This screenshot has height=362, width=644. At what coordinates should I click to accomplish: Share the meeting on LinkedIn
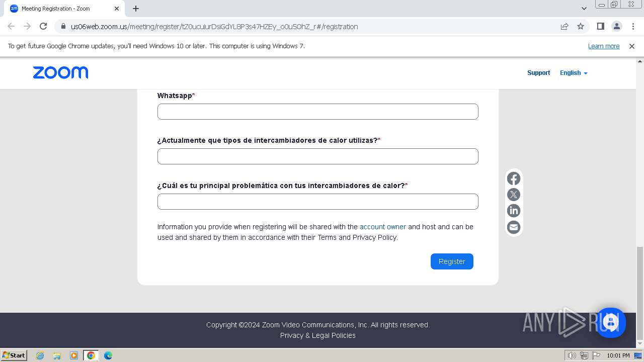pyautogui.click(x=513, y=211)
